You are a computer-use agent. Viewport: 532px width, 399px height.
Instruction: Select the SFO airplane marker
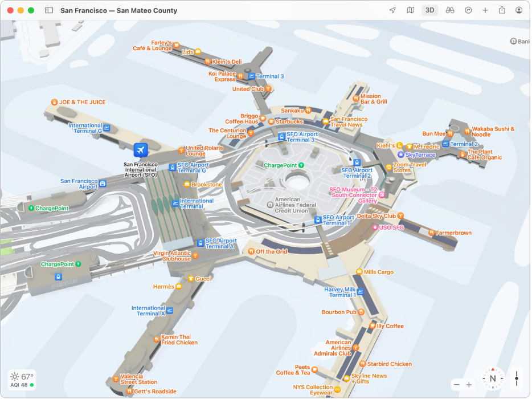(x=140, y=150)
